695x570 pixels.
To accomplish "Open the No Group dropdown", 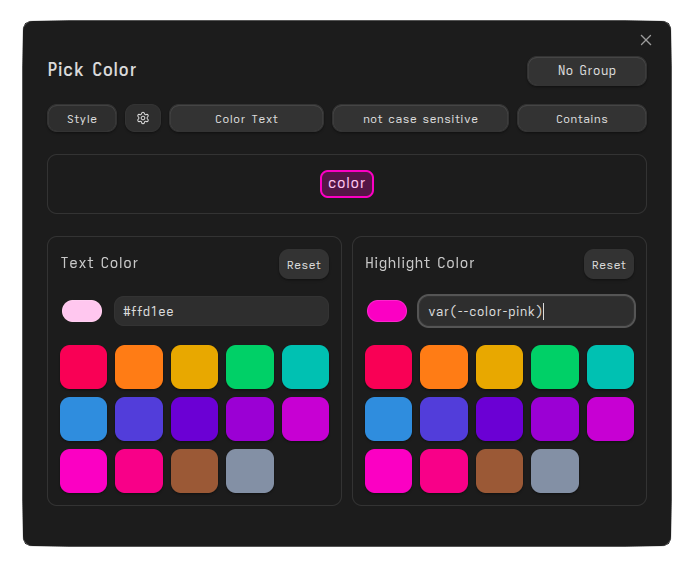I will pyautogui.click(x=587, y=71).
